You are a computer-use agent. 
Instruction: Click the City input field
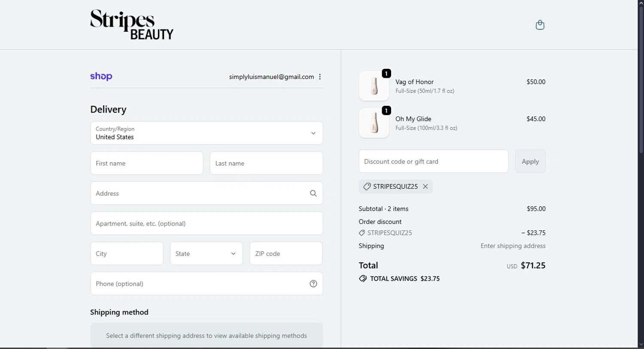(x=127, y=254)
